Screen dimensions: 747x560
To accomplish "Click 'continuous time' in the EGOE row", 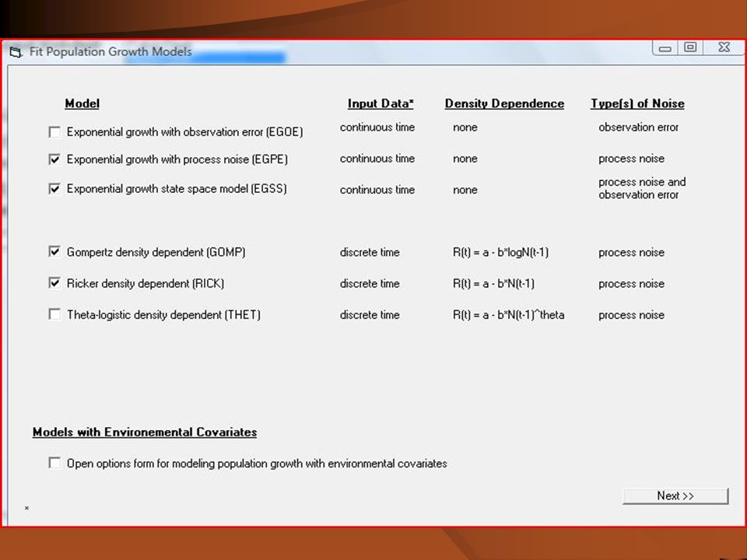I will (x=377, y=127).
